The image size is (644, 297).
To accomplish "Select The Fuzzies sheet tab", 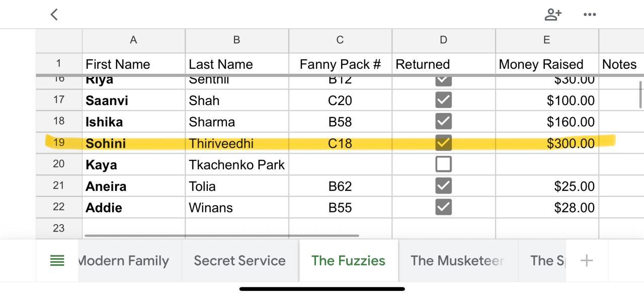I will point(348,260).
